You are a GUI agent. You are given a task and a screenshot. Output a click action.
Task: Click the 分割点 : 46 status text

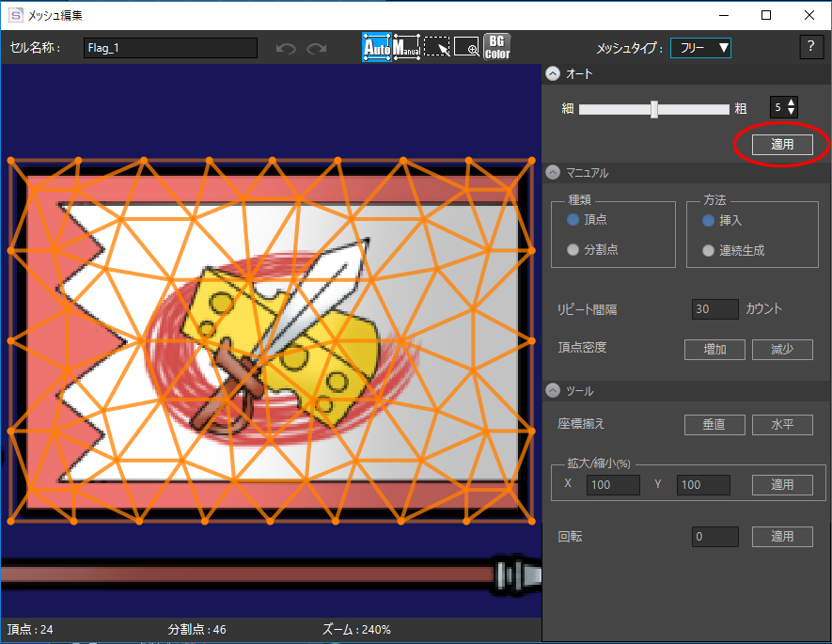click(196, 630)
